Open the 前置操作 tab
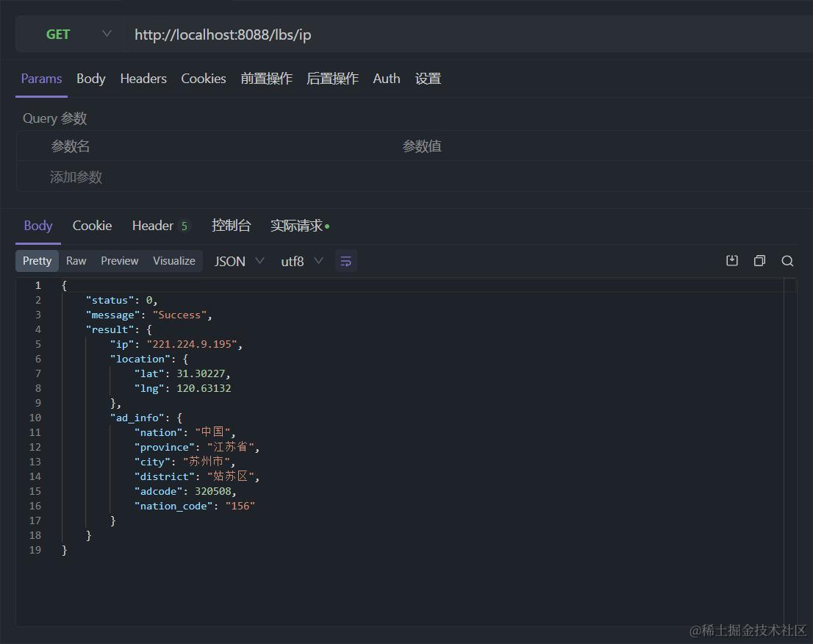This screenshot has width=813, height=644. pyautogui.click(x=267, y=79)
